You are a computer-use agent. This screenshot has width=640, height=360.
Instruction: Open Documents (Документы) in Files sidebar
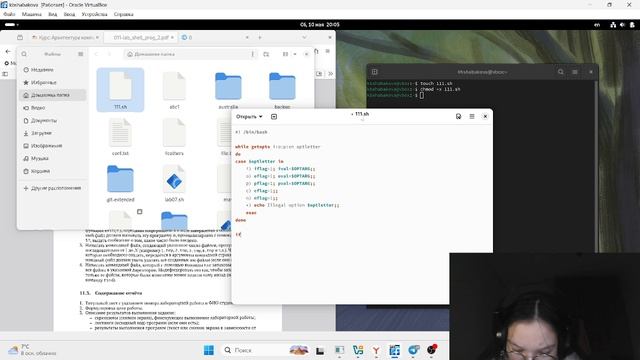53,120
